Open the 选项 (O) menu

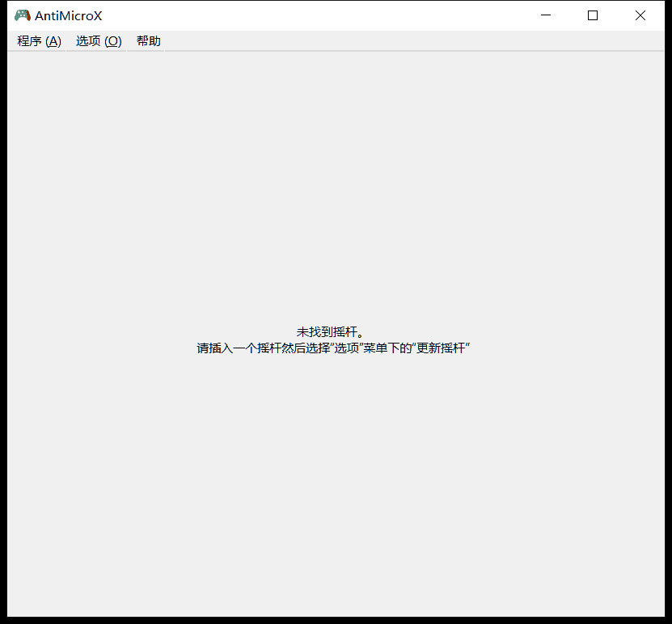pyautogui.click(x=99, y=41)
